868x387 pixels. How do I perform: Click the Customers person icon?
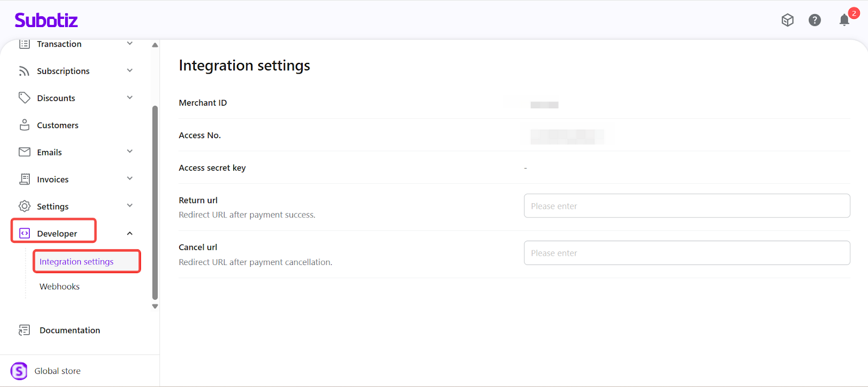pyautogui.click(x=24, y=125)
